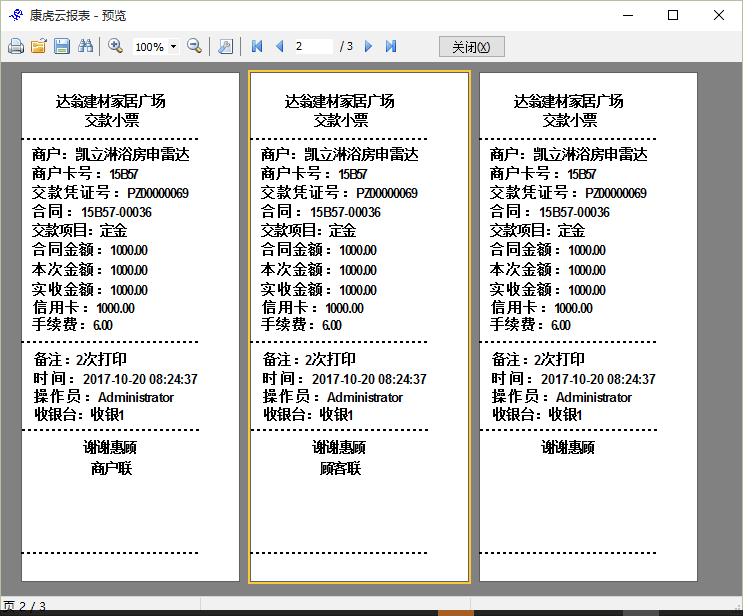Open Find with the binoculars icon
The height and width of the screenshot is (616, 743).
(x=85, y=47)
